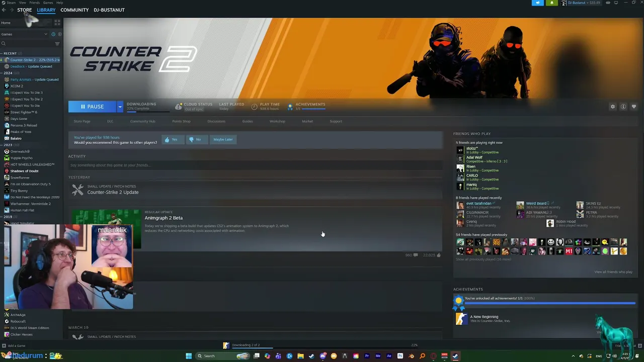Viewport: 644px width, 362px height.
Task: Click notifications bell icon
Action: click(x=551, y=3)
